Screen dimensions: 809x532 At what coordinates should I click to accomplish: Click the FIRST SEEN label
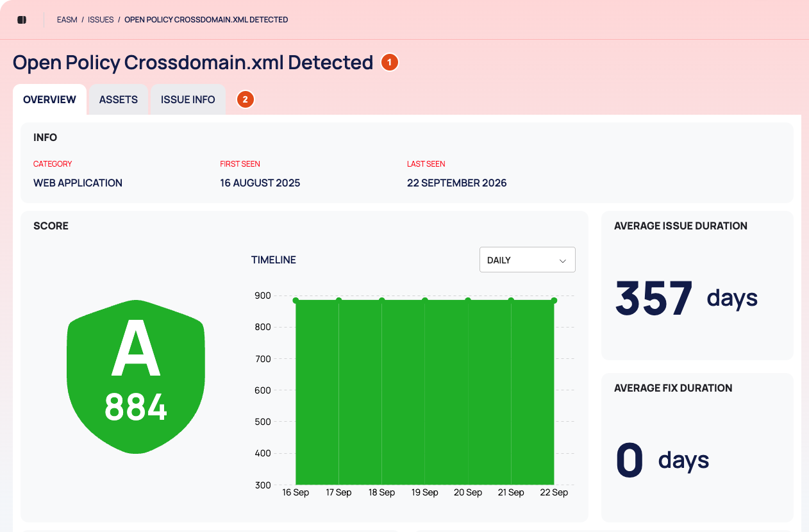[240, 164]
